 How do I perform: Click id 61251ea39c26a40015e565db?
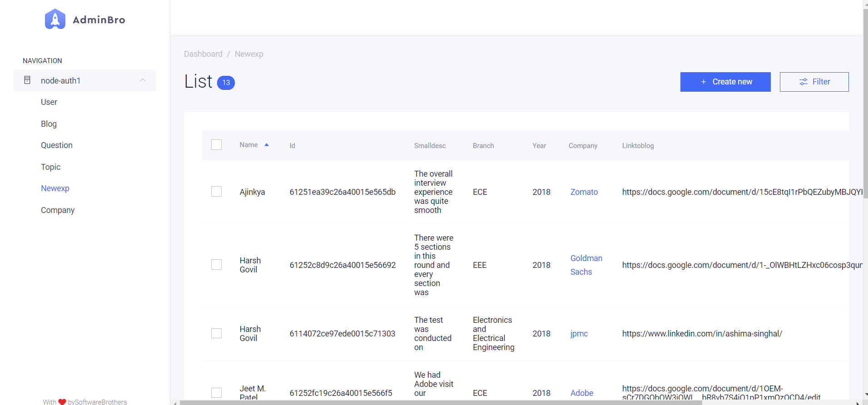click(x=342, y=192)
